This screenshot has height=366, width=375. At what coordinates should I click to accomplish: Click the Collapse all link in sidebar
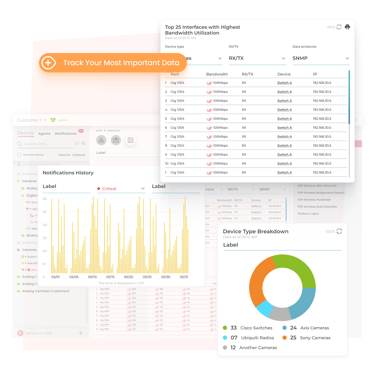79,155
